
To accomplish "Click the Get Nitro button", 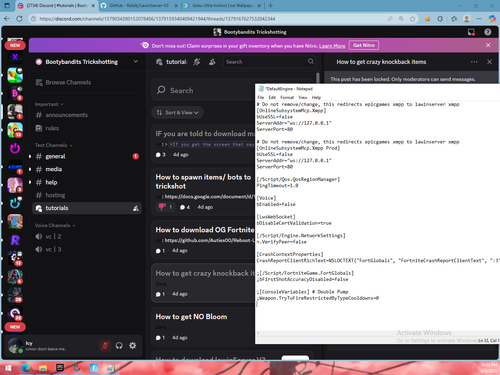I will [x=364, y=45].
